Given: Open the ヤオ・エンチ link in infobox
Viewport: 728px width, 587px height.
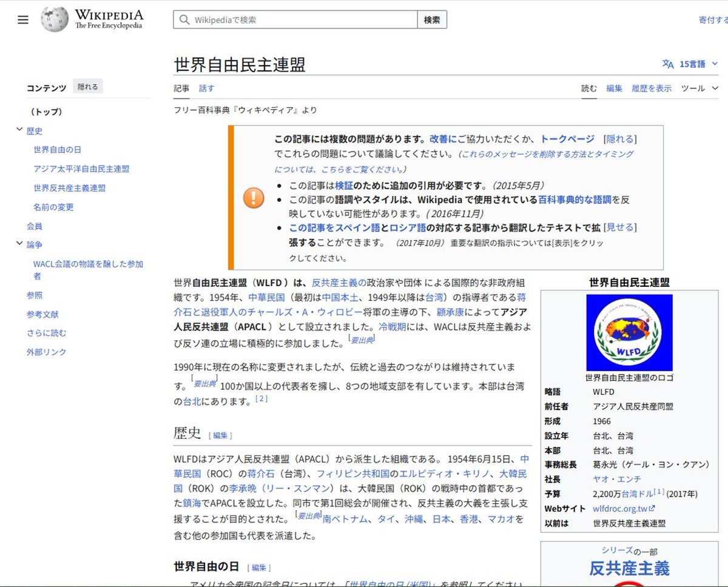Looking at the screenshot, I should coord(617,480).
